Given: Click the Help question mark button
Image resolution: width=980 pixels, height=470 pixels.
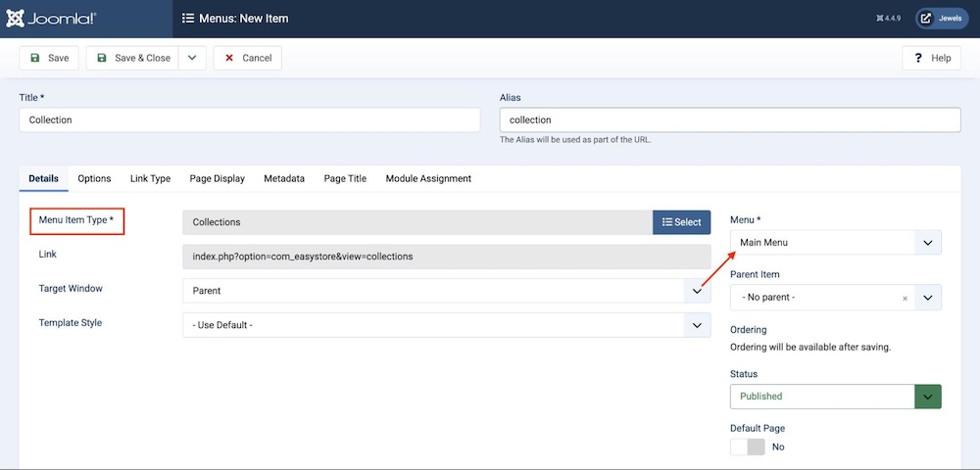Looking at the screenshot, I should tap(932, 58).
